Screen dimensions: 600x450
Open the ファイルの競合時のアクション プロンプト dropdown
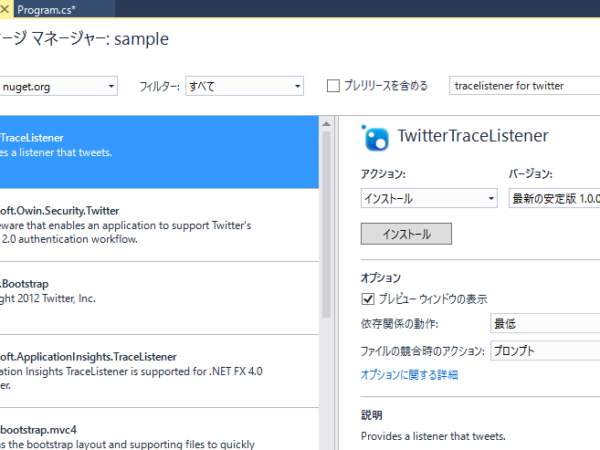(x=545, y=351)
